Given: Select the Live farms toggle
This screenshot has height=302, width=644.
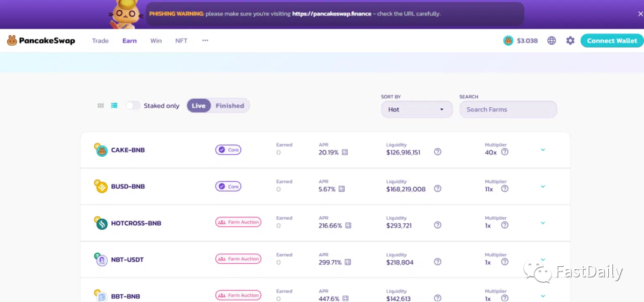Looking at the screenshot, I should click(x=199, y=105).
